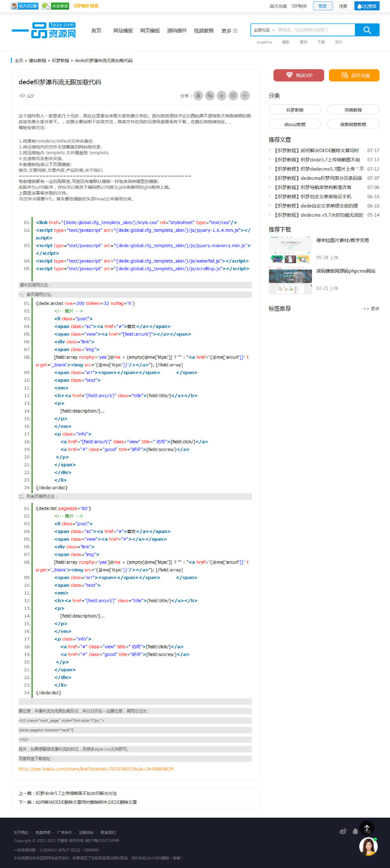Select the 帝国教程 category pill
The width and height of the screenshot is (390, 868).
tap(353, 110)
